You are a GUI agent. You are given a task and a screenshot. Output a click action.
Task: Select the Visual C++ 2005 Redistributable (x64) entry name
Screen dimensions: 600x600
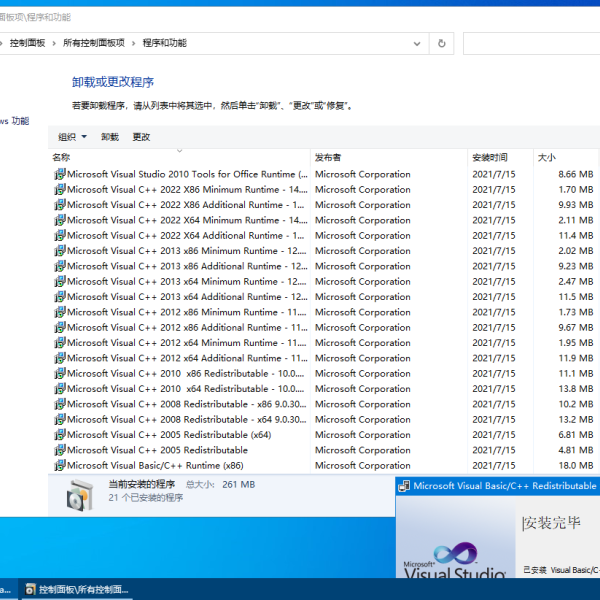(169, 435)
